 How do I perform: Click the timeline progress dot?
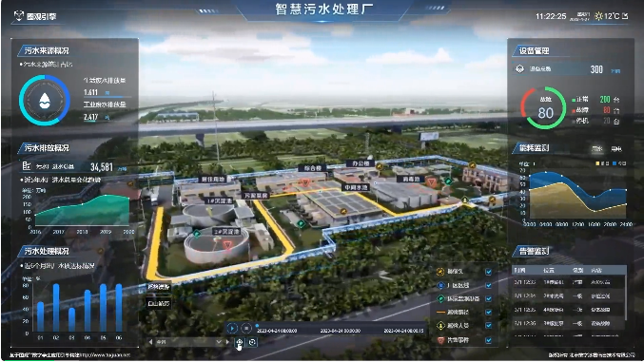(258, 326)
